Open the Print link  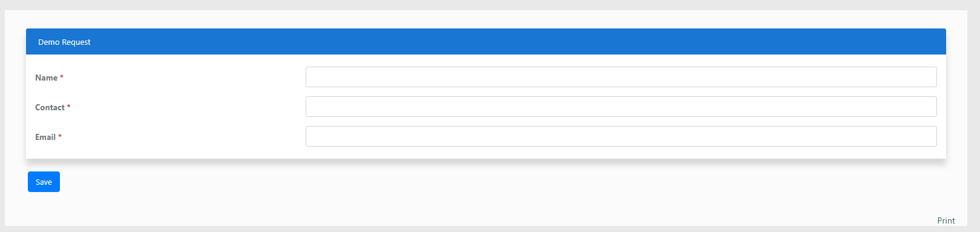[x=946, y=220]
